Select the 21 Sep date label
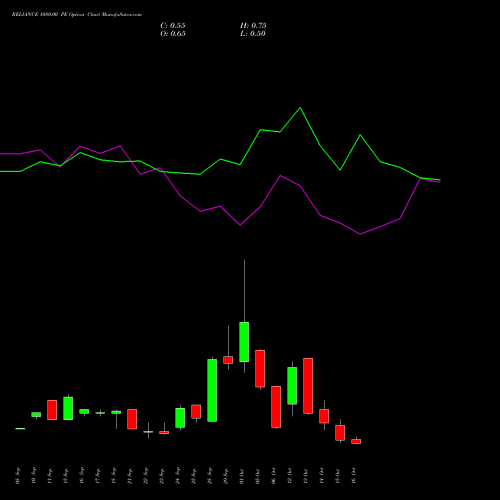The image size is (500, 500). pos(130,476)
